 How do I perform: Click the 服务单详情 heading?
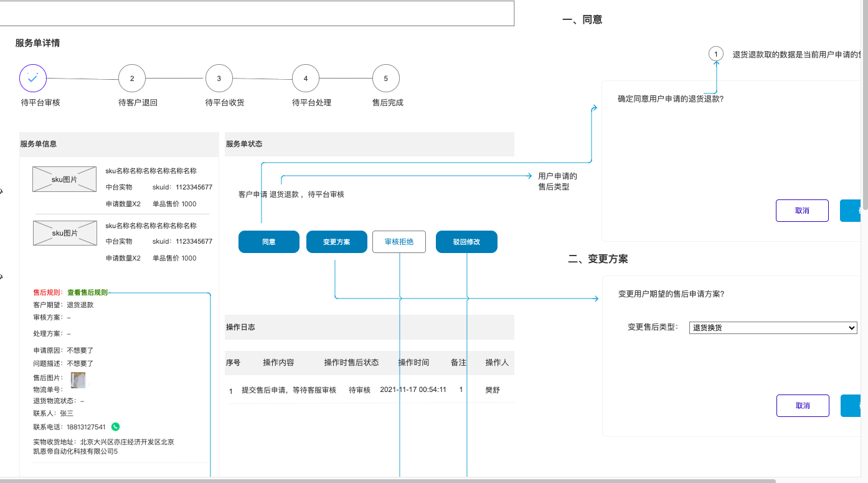[x=38, y=43]
